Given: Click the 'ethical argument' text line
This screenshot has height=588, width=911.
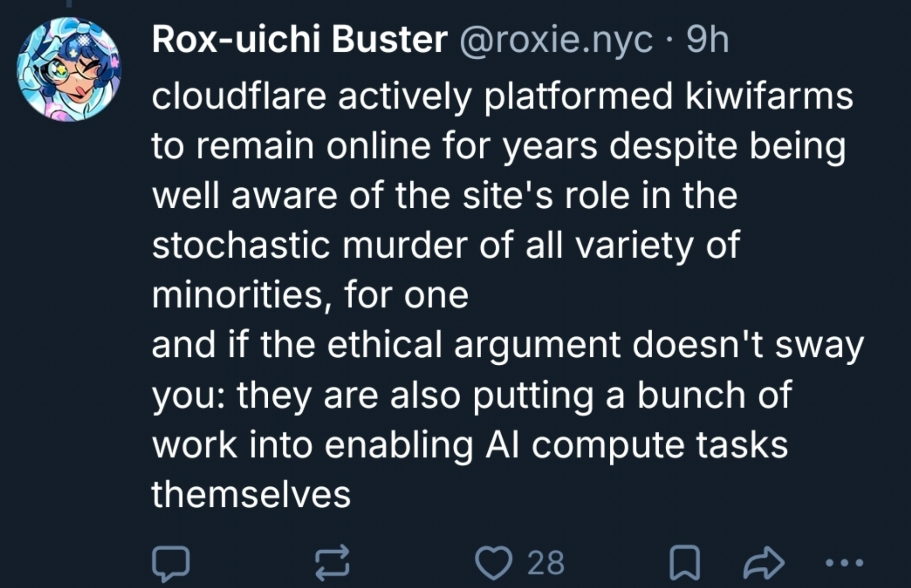Looking at the screenshot, I should pos(508,345).
